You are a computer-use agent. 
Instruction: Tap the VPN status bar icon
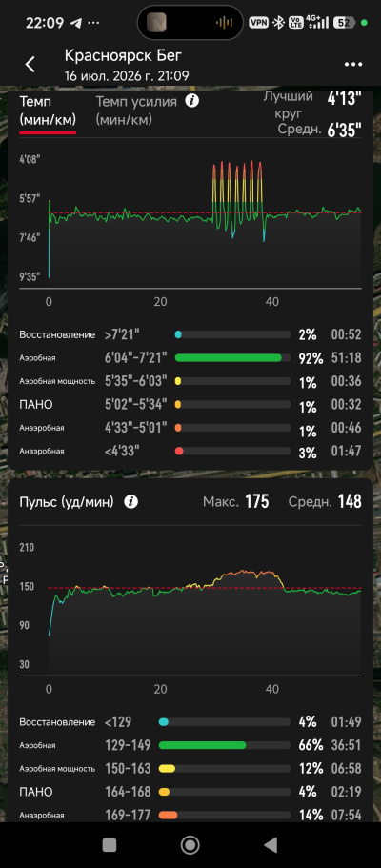click(259, 23)
